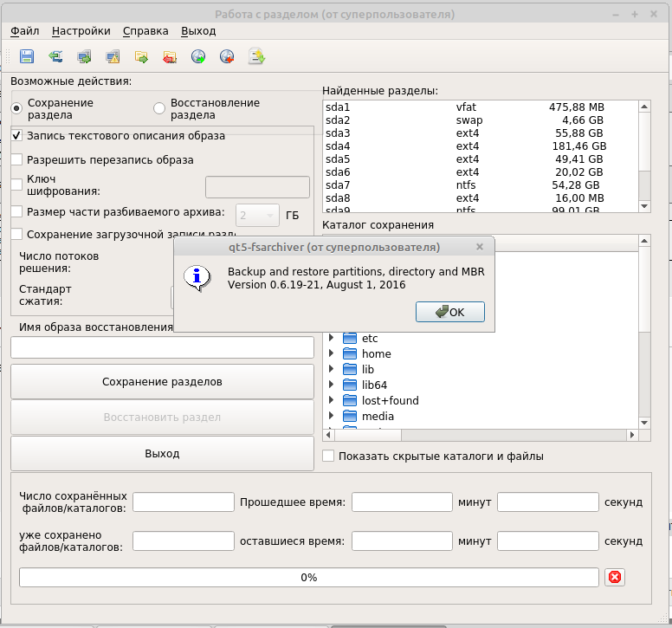672x628 pixels.
Task: Click the catalog tree scroll-right arrow
Action: 632,435
